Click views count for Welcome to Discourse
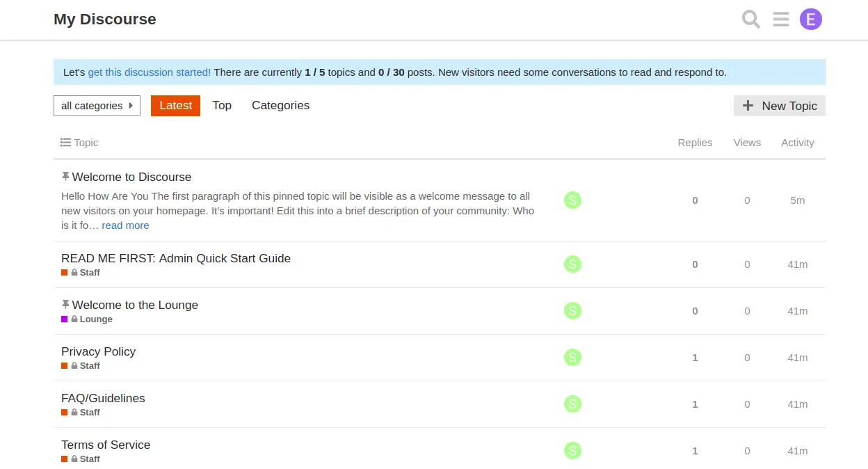The image size is (868, 469). 747,200
